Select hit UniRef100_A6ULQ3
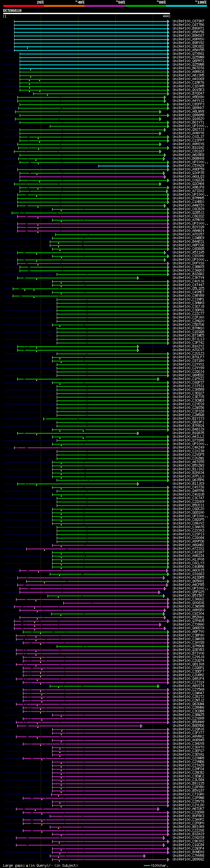Screen dimensions: 210x868 [x=188, y=177]
